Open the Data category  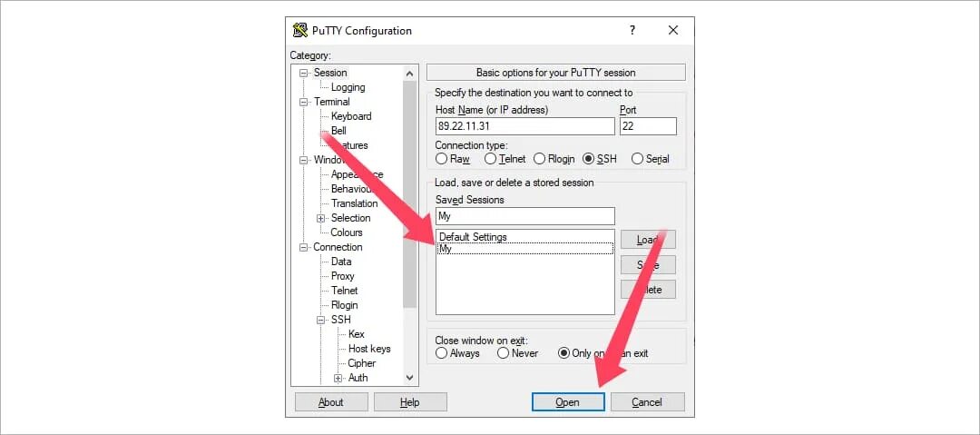point(341,261)
